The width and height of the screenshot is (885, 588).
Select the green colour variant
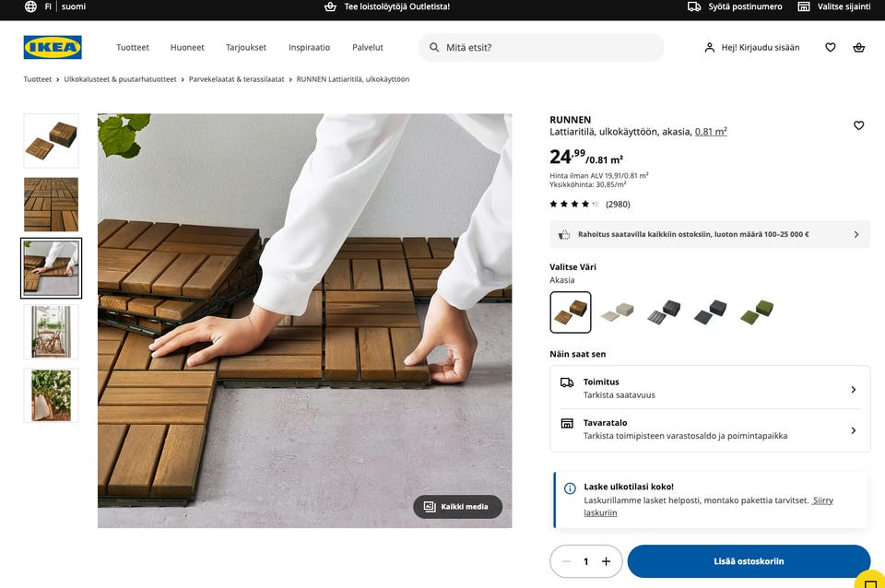point(757,312)
